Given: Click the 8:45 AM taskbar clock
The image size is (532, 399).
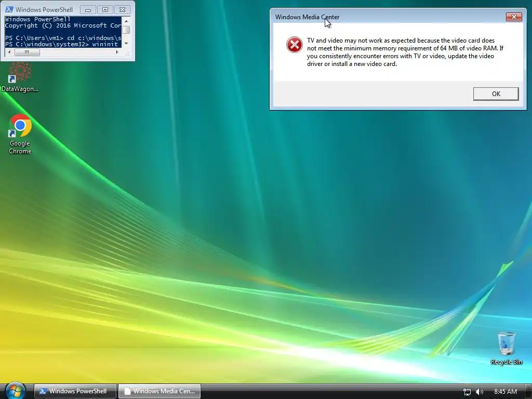Looking at the screenshot, I should coord(505,392).
